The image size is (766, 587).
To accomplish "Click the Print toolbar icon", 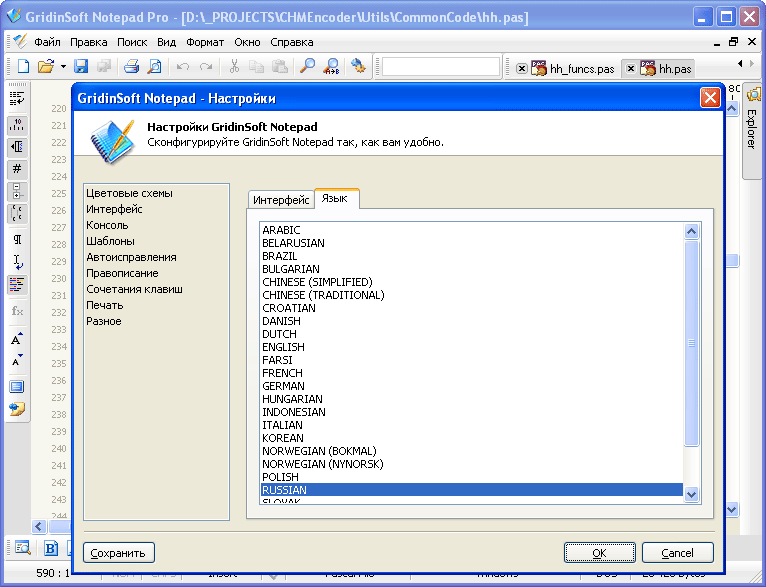I will coord(131,66).
